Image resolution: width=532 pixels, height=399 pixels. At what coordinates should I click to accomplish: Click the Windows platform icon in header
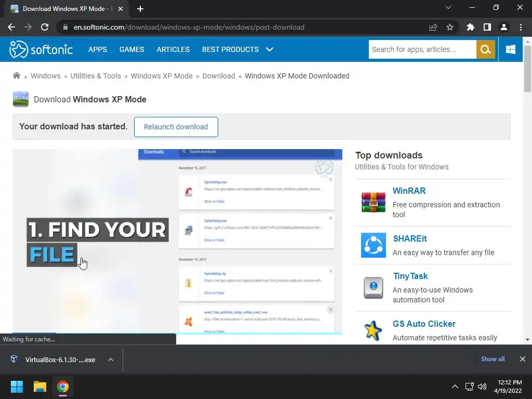(x=511, y=49)
